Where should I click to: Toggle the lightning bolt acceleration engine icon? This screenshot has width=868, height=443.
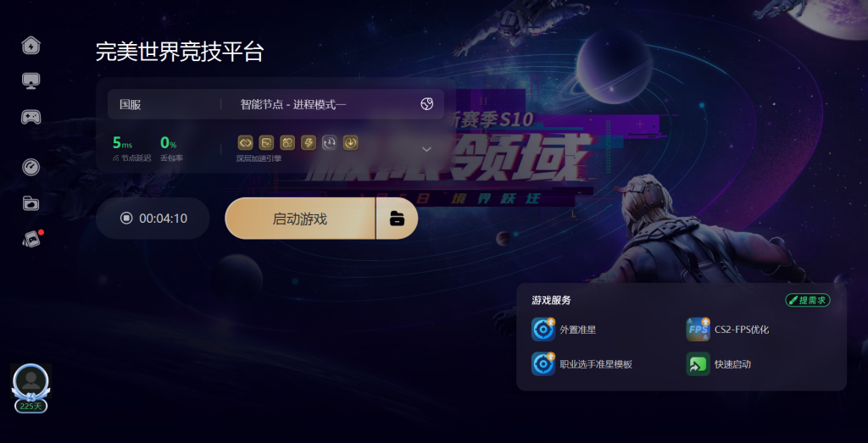309,142
